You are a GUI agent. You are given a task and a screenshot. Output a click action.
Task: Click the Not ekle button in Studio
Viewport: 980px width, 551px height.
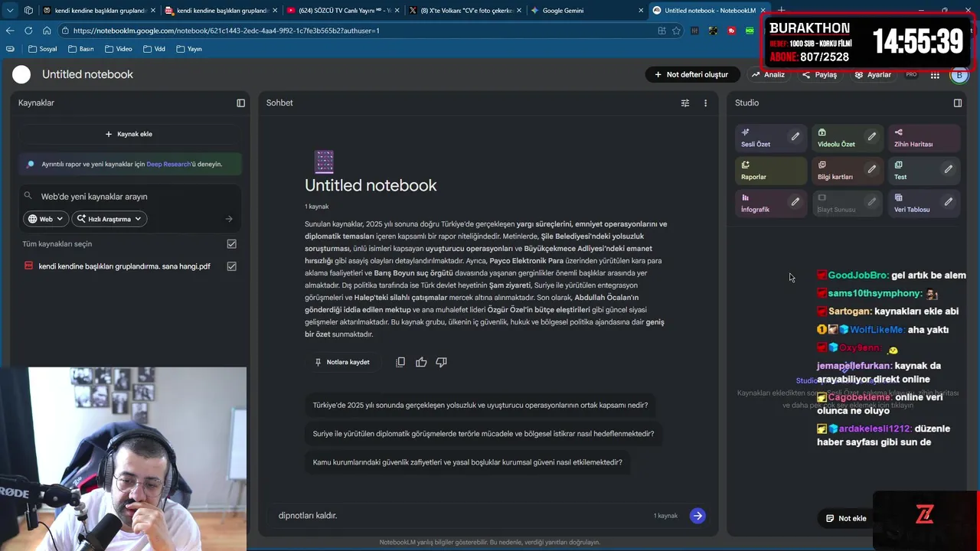click(x=845, y=518)
